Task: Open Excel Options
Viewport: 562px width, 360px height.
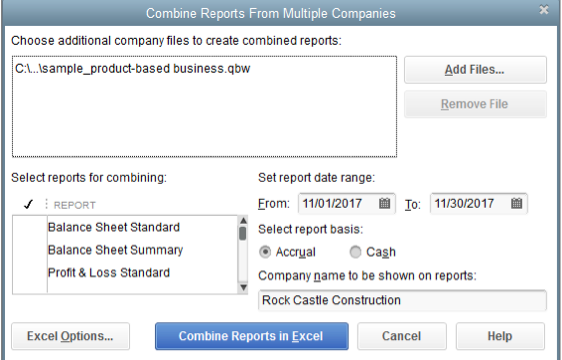Action: [70, 336]
